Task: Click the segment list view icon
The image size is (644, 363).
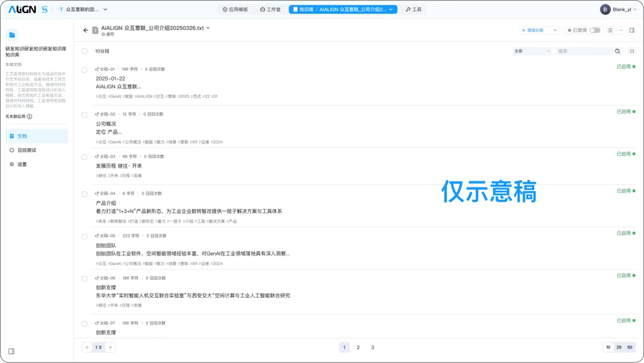Action: coord(632,51)
